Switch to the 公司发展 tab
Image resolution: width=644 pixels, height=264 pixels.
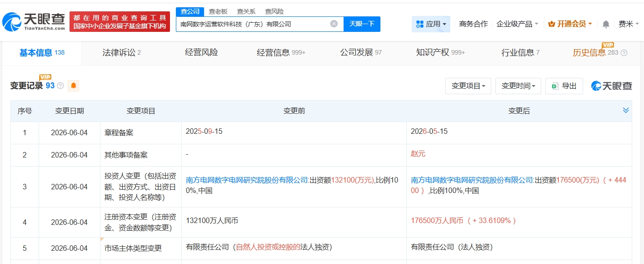[361, 53]
